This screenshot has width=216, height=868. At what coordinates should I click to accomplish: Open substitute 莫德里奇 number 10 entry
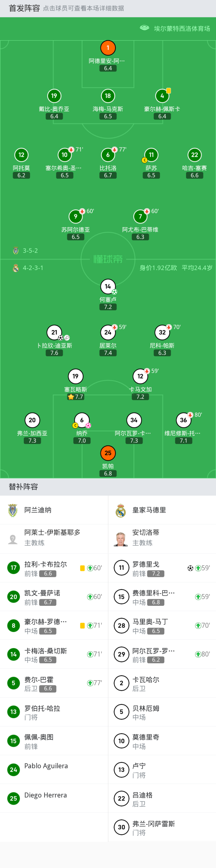161,741
